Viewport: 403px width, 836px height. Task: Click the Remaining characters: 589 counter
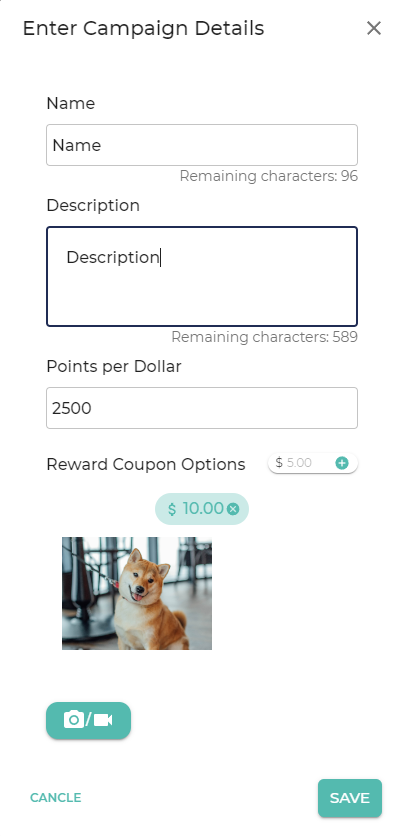pyautogui.click(x=264, y=337)
